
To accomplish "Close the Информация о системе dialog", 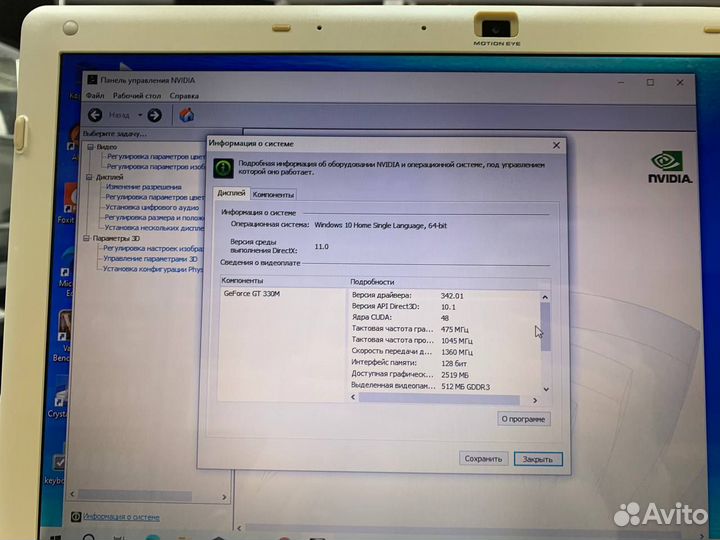I will pos(557,145).
